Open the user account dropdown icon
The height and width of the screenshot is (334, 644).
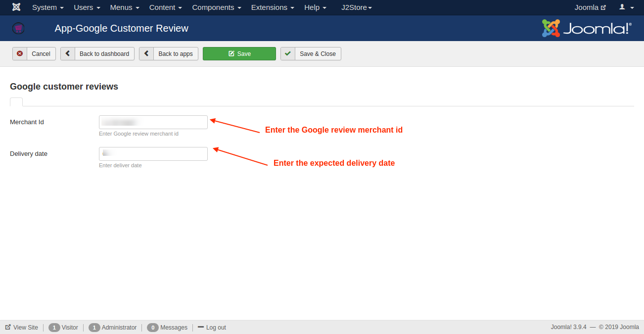point(627,7)
